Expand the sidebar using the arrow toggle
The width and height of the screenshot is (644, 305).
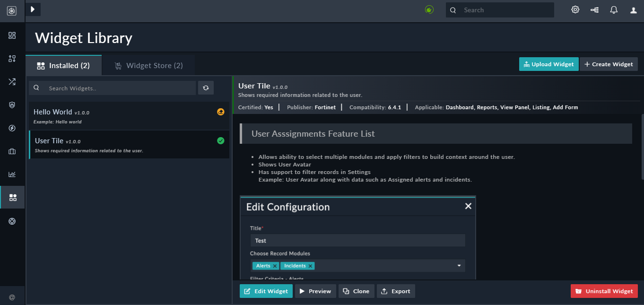pyautogui.click(x=33, y=9)
